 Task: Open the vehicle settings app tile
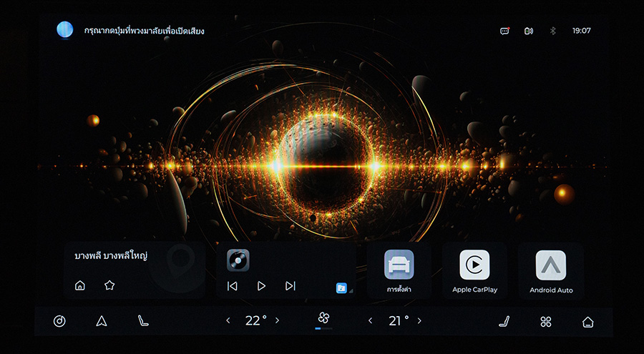[x=399, y=270]
